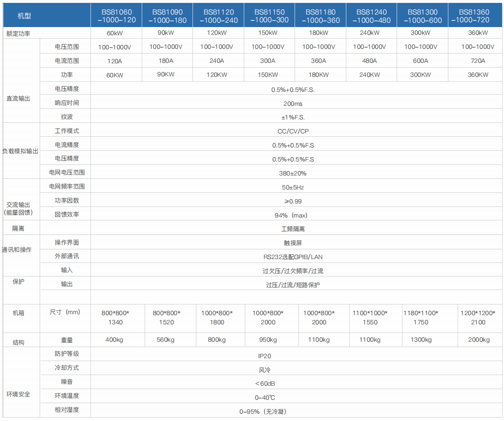Screen dimensions: 504x421
Task: Select the BS81090-1000-180 column header
Action: 167,15
